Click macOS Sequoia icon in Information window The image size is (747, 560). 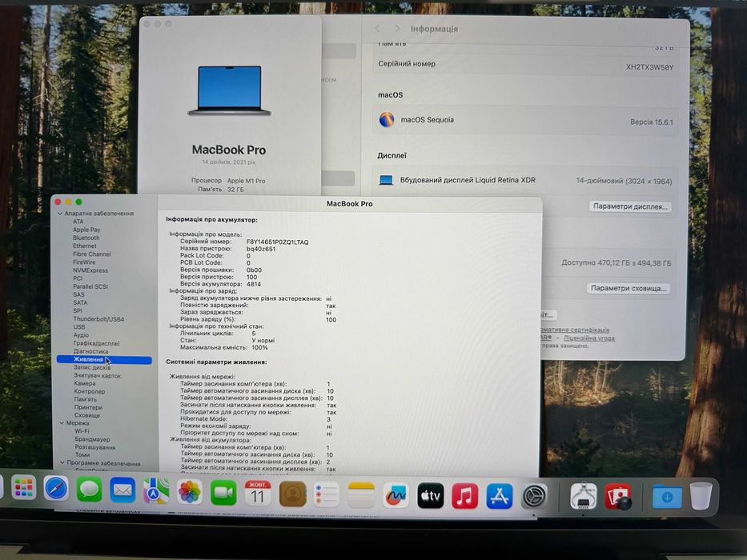(x=387, y=119)
